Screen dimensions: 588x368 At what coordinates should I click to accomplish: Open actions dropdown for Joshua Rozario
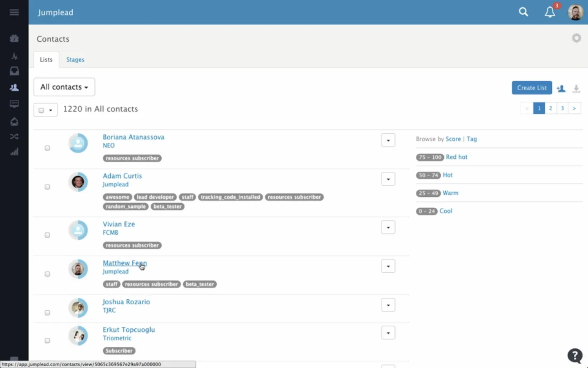[x=388, y=305]
